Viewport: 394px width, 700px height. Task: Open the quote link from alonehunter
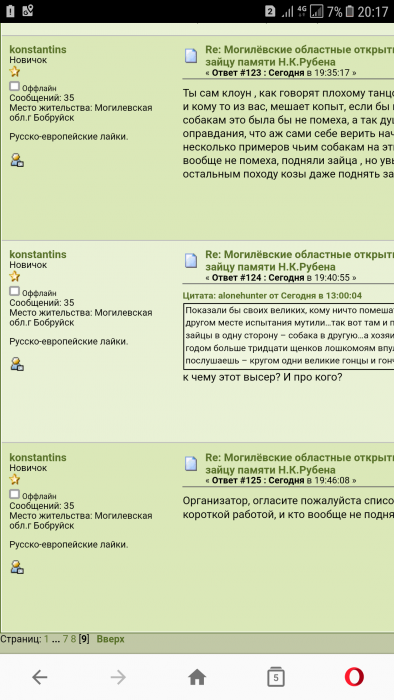click(272, 296)
